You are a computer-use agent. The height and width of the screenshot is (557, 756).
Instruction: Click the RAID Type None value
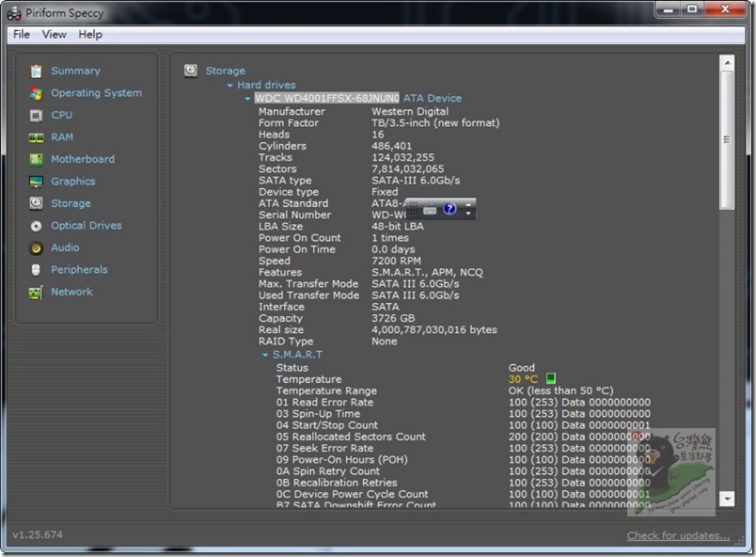(385, 342)
